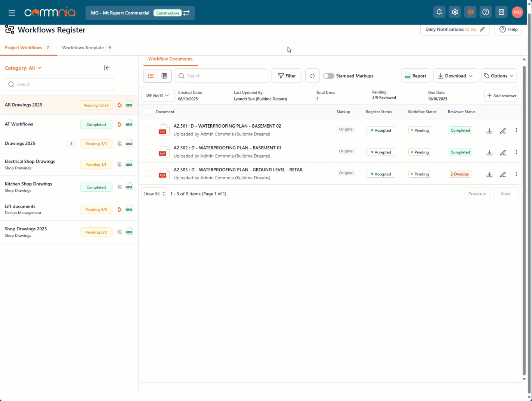Screen dimensions: 532x401
Task: Click the workflow list search field
Action: [x=60, y=84]
